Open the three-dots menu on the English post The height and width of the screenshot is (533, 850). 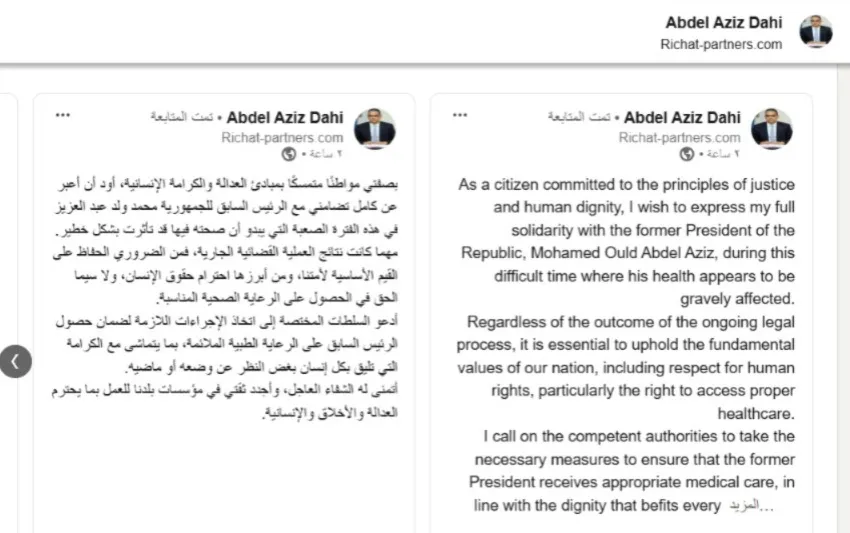click(x=460, y=116)
